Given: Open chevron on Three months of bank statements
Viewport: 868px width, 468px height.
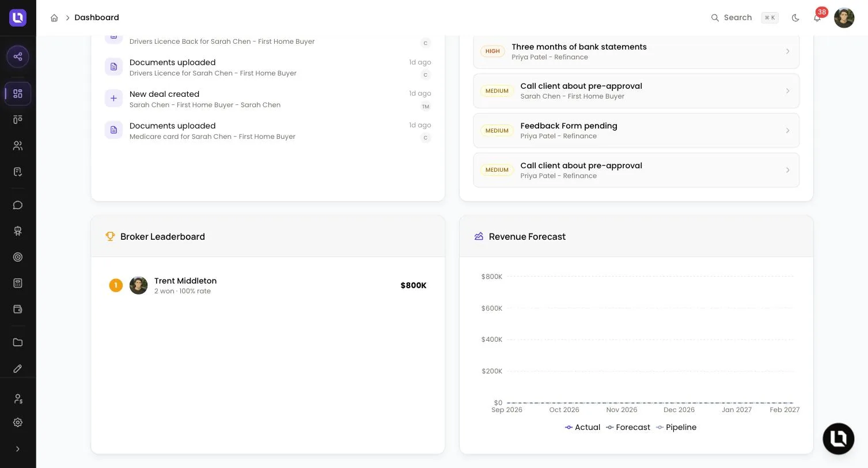Looking at the screenshot, I should (787, 52).
